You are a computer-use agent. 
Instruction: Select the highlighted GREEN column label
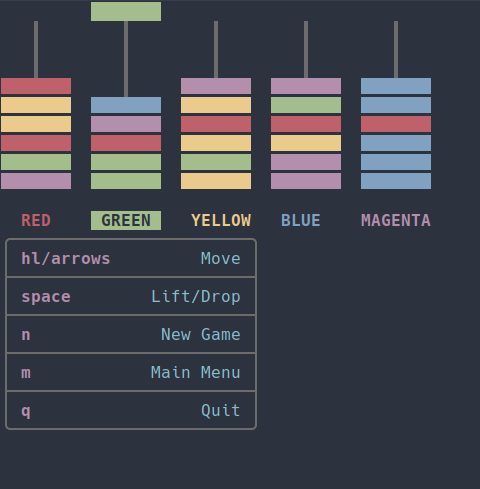[x=126, y=220]
